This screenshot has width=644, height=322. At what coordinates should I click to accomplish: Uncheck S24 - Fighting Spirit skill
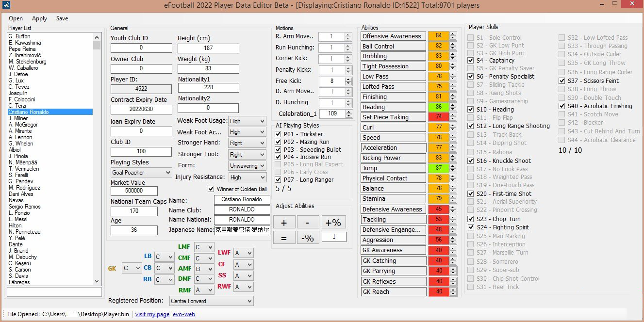point(471,227)
